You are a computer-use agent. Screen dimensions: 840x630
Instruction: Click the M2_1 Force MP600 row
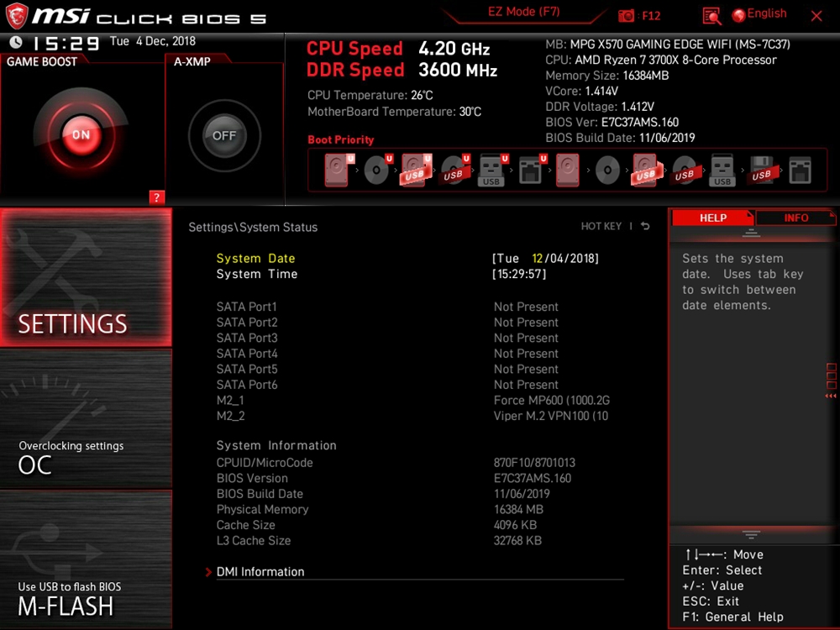(413, 400)
